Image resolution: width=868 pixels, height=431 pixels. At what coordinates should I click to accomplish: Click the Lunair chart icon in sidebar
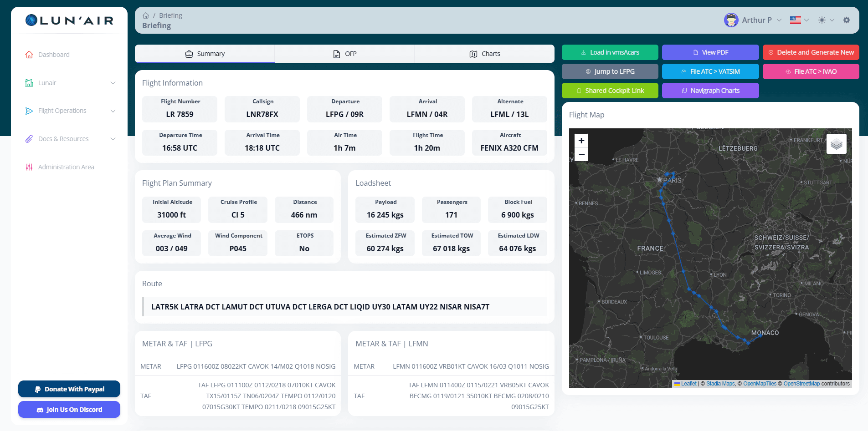pyautogui.click(x=29, y=83)
